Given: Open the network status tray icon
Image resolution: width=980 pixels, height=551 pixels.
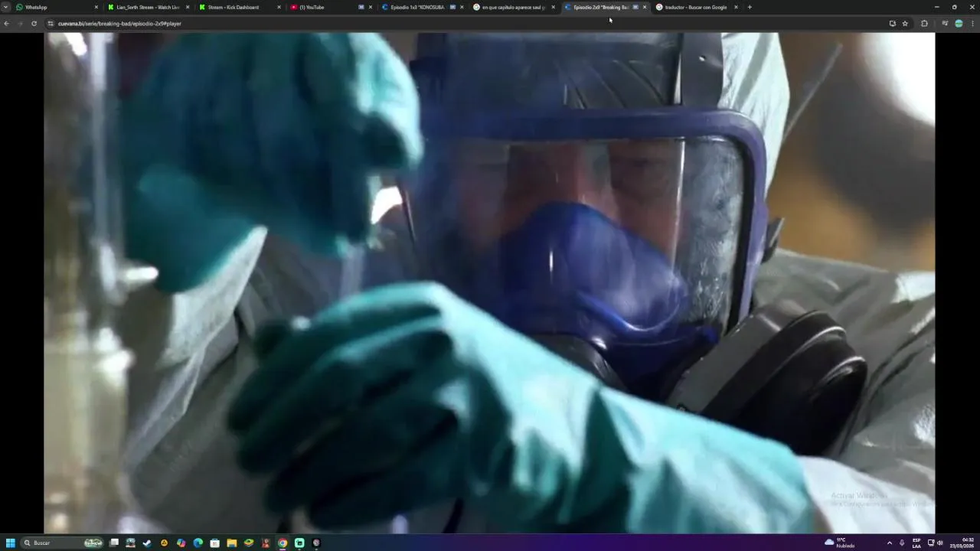Looking at the screenshot, I should 931,543.
